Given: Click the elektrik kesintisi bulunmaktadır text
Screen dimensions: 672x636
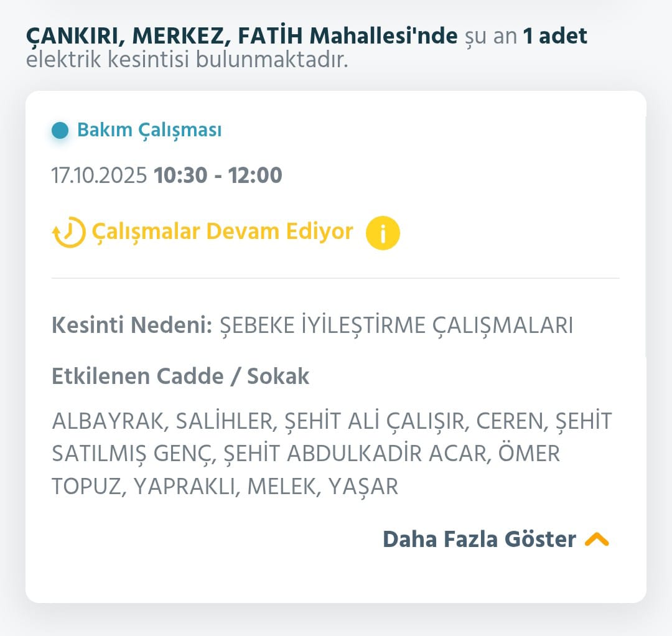Looking at the screenshot, I should pos(187,61).
